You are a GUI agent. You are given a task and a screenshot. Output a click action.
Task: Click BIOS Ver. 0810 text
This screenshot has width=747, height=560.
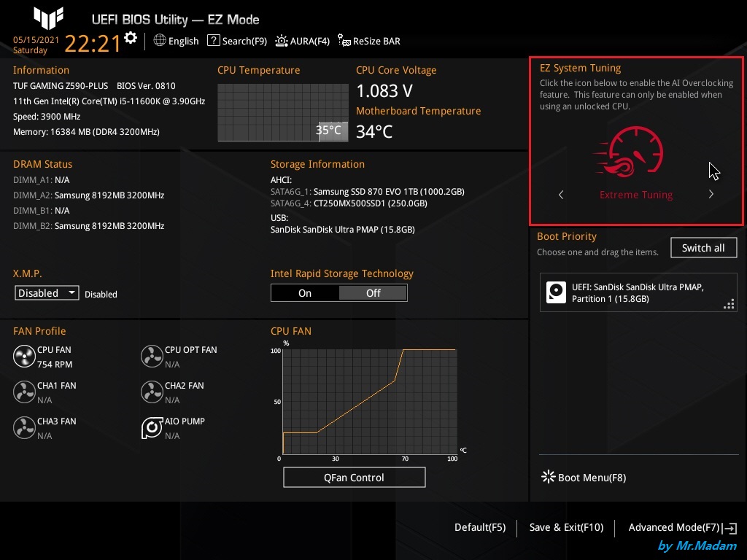coord(146,86)
